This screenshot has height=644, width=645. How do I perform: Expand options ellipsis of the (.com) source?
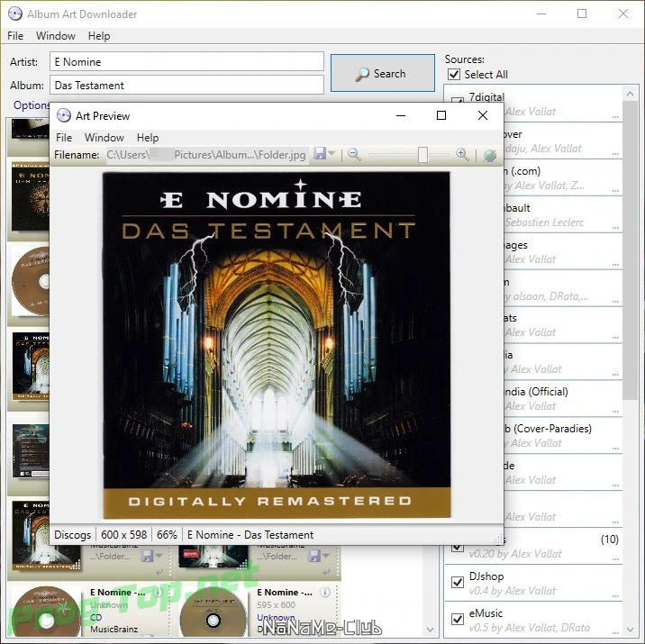pos(615,191)
